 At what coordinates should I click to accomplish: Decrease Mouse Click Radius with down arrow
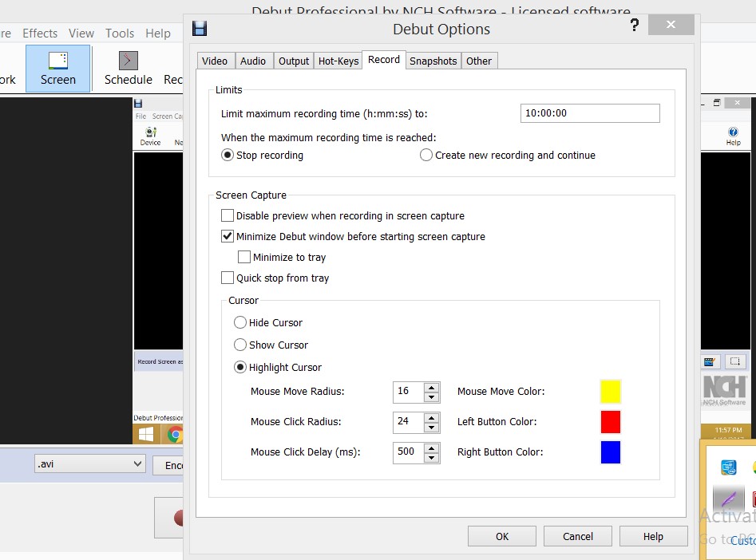432,428
